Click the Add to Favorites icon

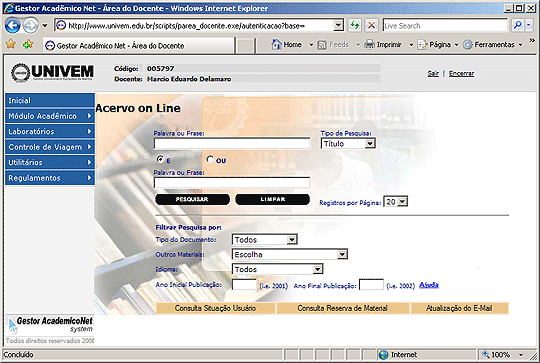(x=28, y=44)
